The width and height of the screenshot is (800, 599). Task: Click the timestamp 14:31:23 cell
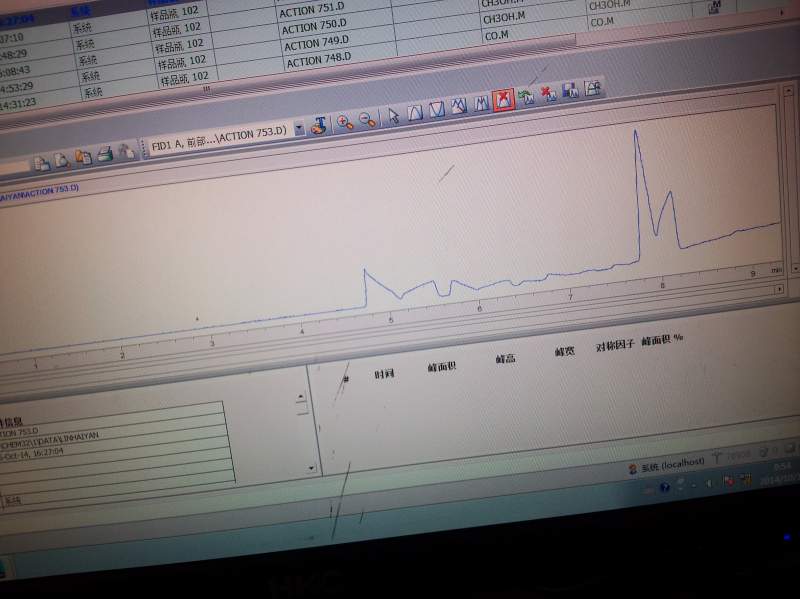click(x=18, y=104)
